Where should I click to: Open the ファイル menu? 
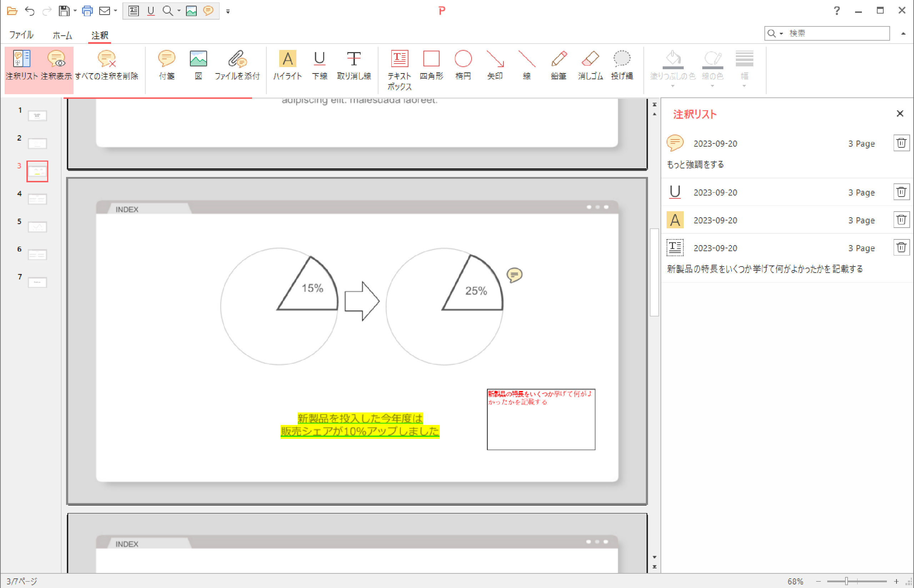tap(21, 35)
